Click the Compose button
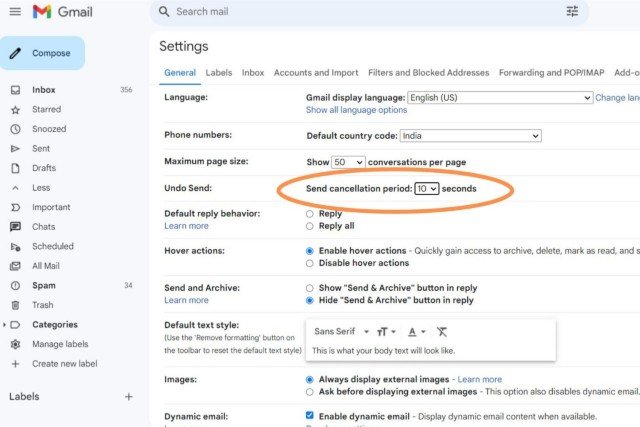 (42, 53)
